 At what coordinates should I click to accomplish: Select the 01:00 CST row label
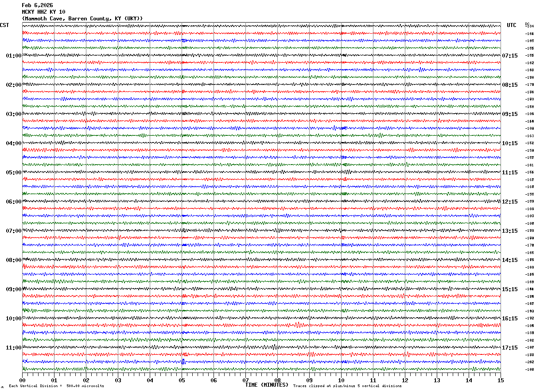coord(14,56)
